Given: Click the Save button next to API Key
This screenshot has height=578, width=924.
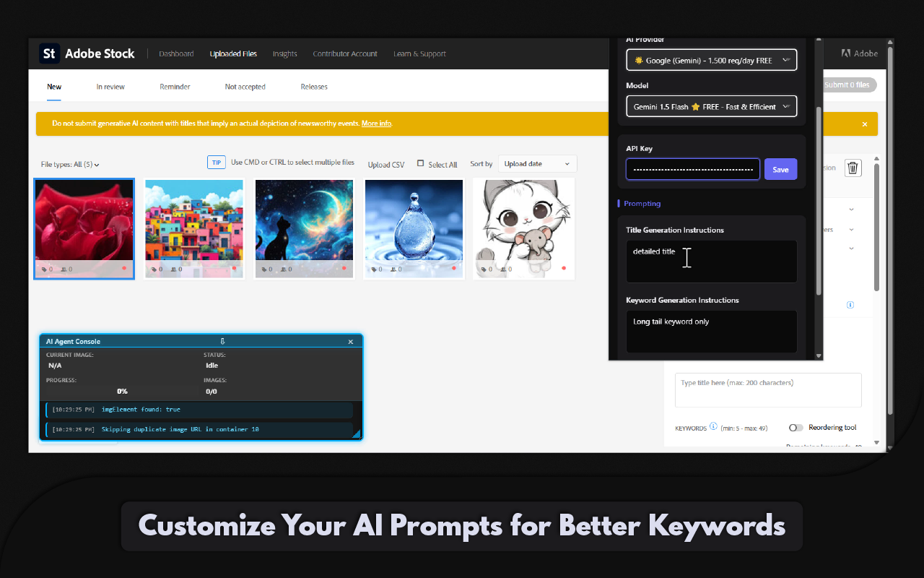Looking at the screenshot, I should pos(780,169).
